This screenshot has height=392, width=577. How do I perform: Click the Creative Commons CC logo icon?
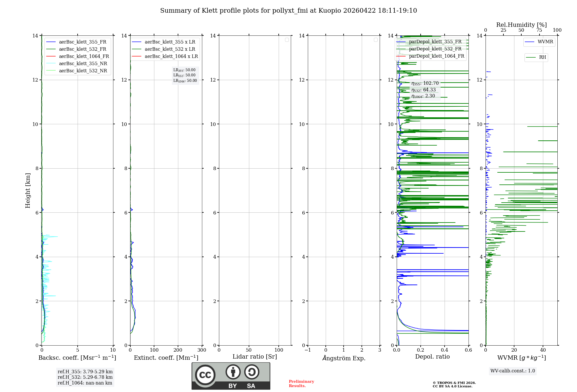[205, 375]
